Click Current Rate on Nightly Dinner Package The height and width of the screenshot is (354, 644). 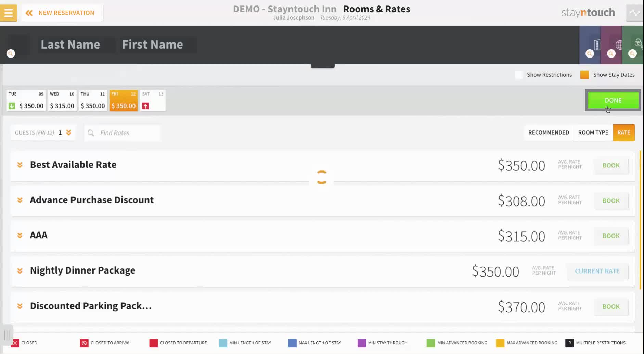(597, 271)
